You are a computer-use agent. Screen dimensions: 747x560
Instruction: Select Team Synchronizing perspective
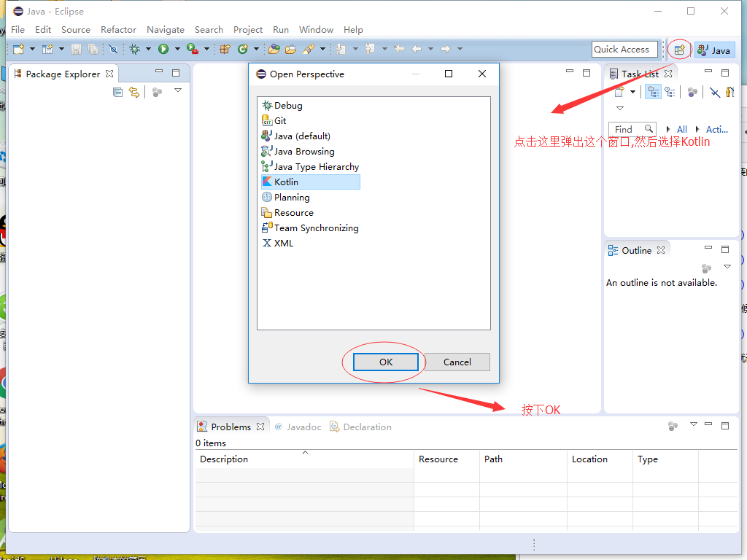pos(310,227)
